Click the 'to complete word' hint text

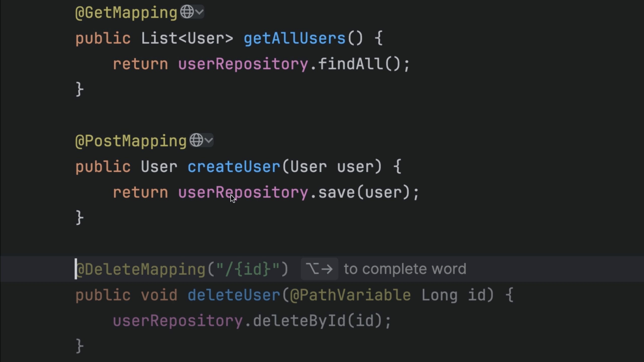pos(405,269)
